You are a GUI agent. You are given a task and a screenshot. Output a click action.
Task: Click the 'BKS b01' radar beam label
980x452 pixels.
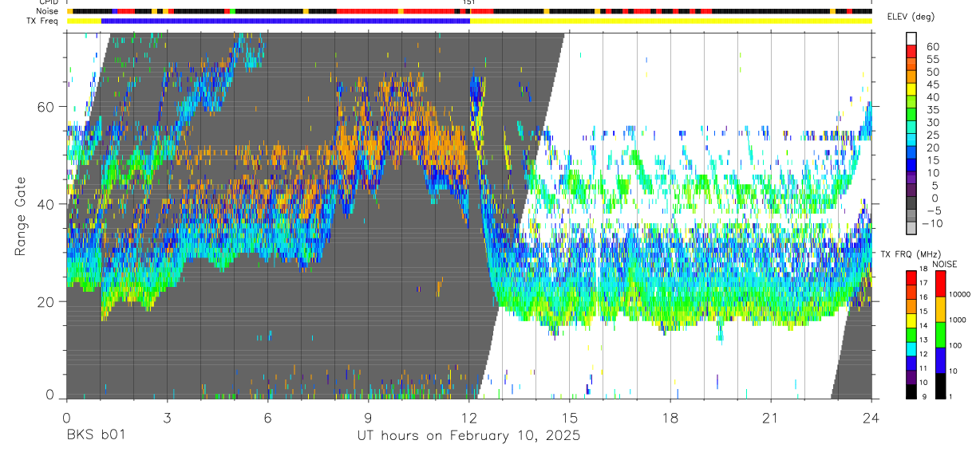[95, 436]
